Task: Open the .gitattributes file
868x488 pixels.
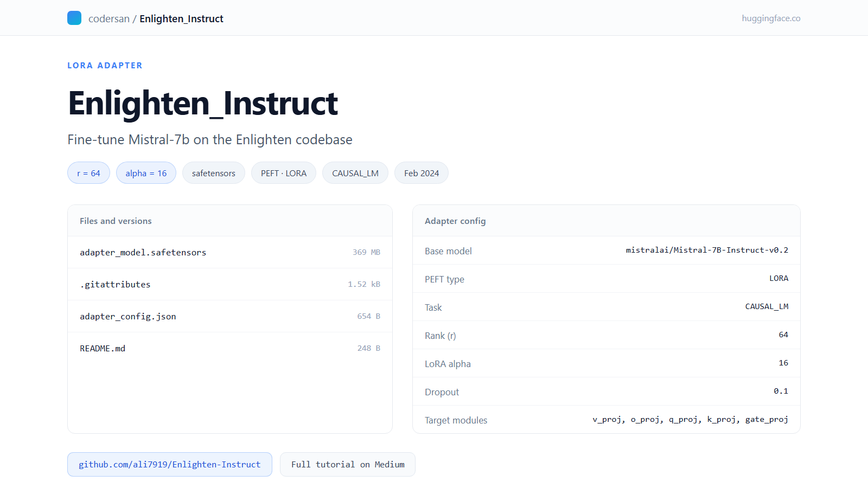Action: (x=115, y=285)
